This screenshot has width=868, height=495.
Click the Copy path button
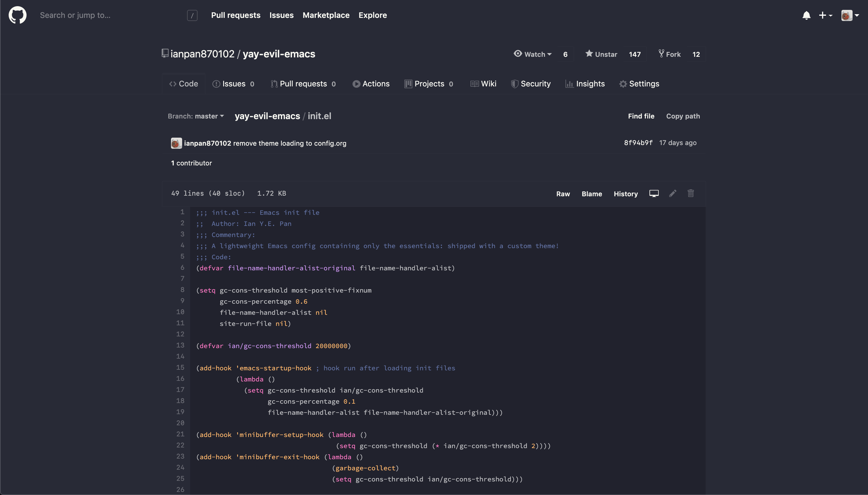[x=683, y=116]
